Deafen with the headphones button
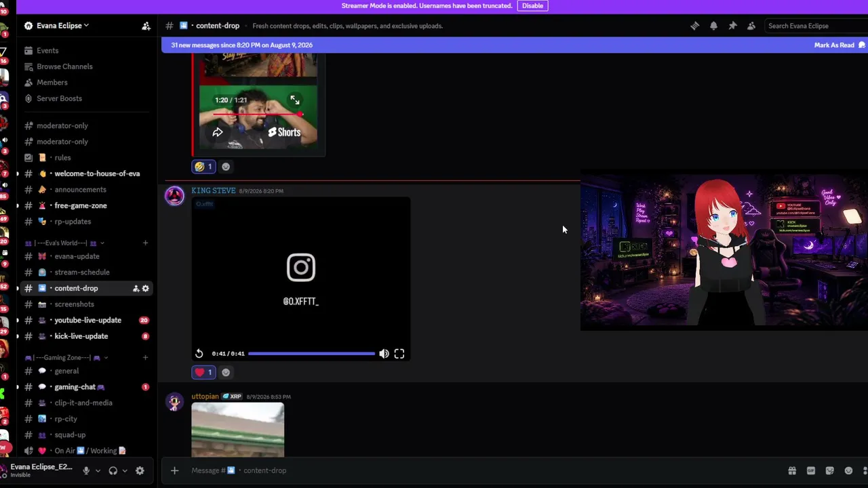This screenshot has width=868, height=488. tap(113, 470)
